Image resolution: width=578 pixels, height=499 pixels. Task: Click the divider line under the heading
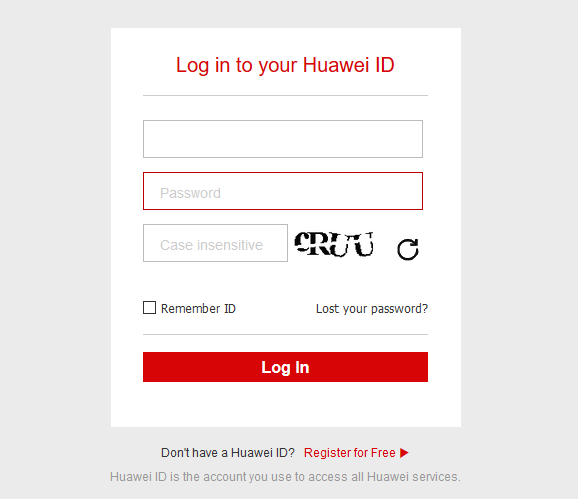(285, 95)
